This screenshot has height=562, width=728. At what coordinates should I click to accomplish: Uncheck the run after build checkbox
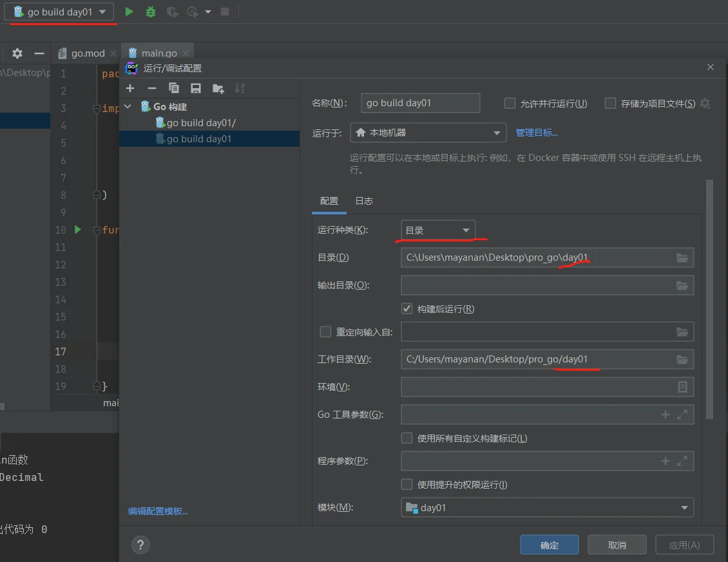coord(407,309)
